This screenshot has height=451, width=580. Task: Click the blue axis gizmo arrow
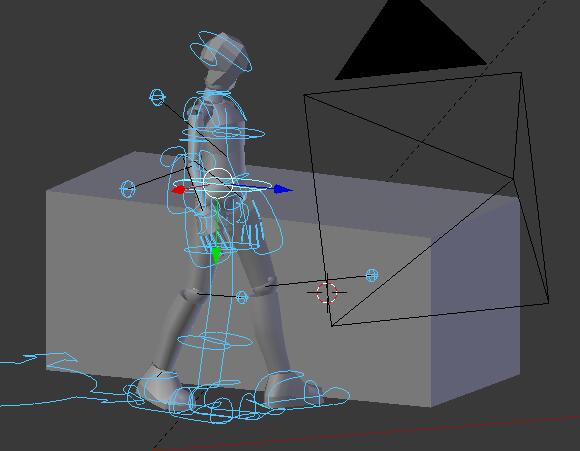click(283, 190)
